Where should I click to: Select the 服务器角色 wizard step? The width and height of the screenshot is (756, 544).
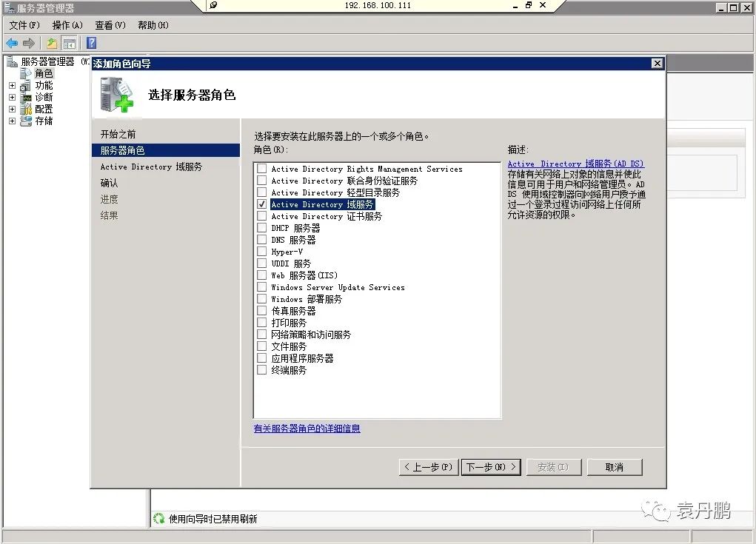click(x=165, y=150)
